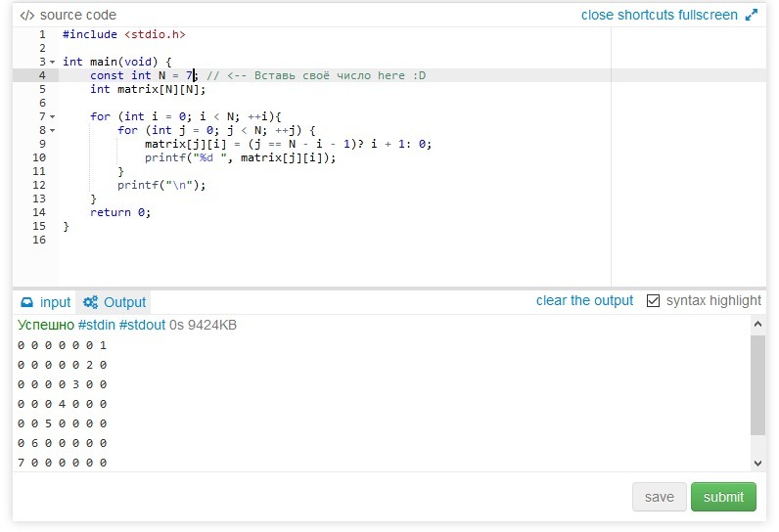
Task: Click the #stdin link
Action: (x=103, y=325)
